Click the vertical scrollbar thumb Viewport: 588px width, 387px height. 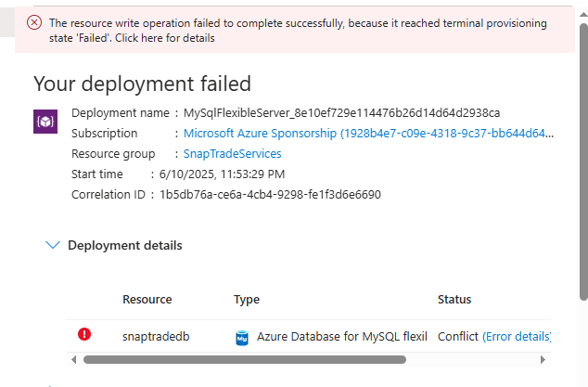point(582,158)
